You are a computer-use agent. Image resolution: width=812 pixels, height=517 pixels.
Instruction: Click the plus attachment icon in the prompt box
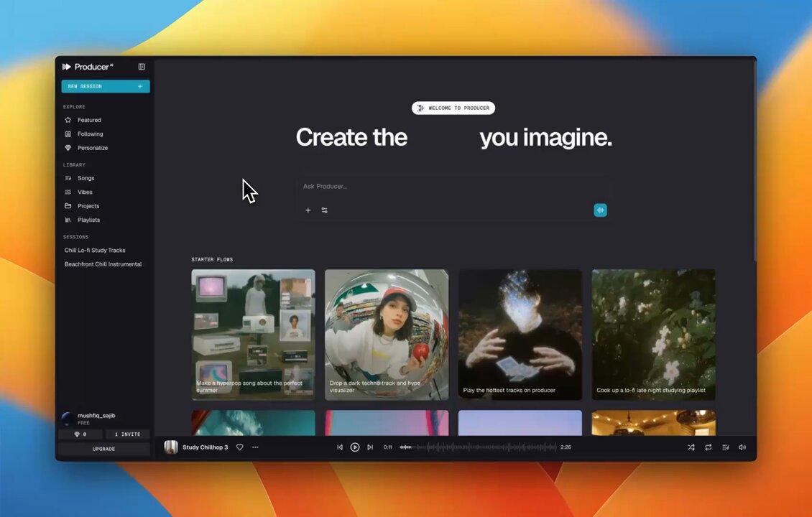tap(308, 210)
